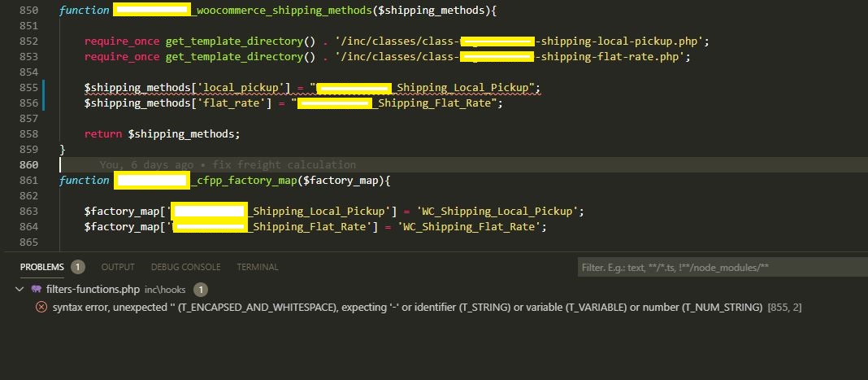Click $shipping_methods['flat_rate'] on line 856

coord(178,103)
